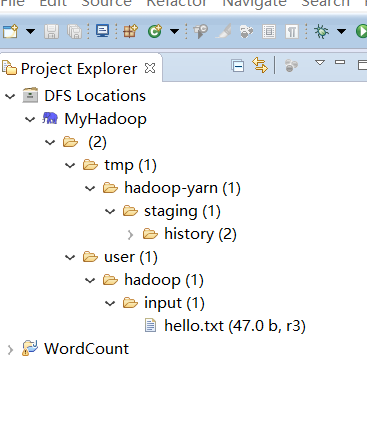Collapse the hadoop (1) folder
367x438 pixels.
coord(90,280)
